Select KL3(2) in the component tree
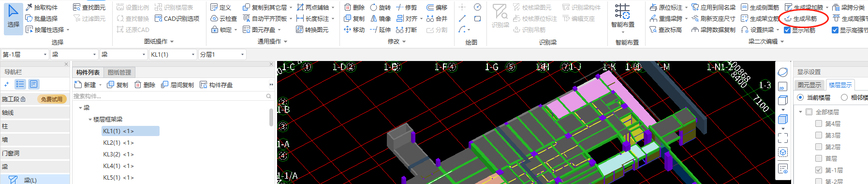This screenshot has height=184, width=868. (118, 154)
